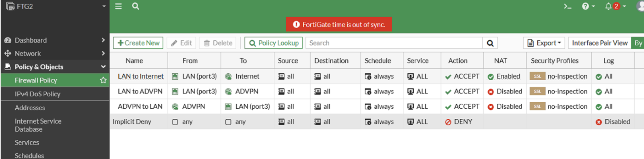Click the notifications bell icon
Image resolution: width=644 pixels, height=159 pixels.
tap(608, 6)
